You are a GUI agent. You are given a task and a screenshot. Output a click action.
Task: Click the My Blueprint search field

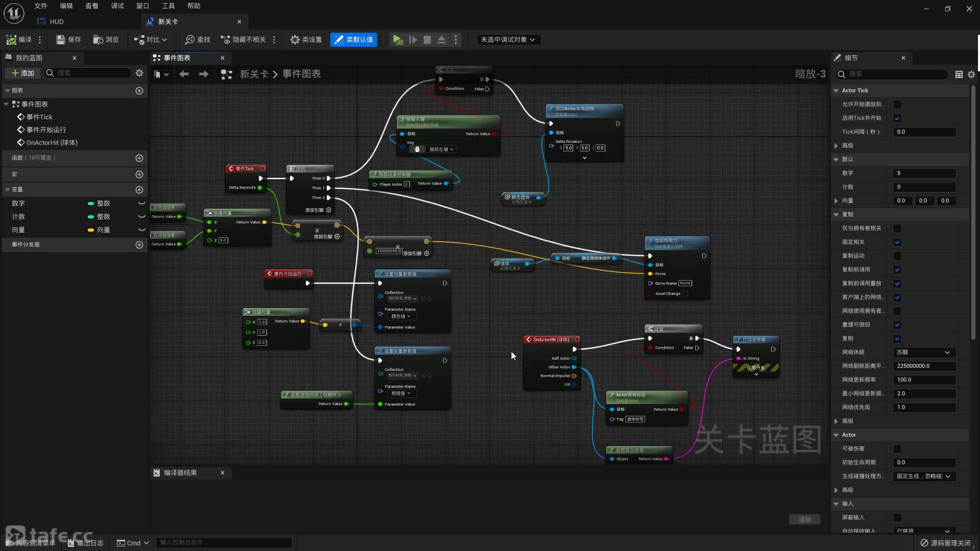[88, 73]
